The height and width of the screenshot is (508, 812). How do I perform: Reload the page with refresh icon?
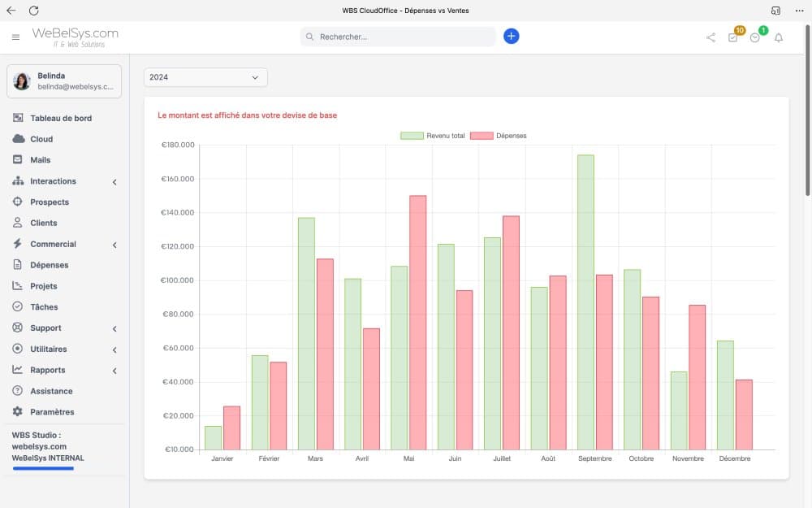click(33, 11)
